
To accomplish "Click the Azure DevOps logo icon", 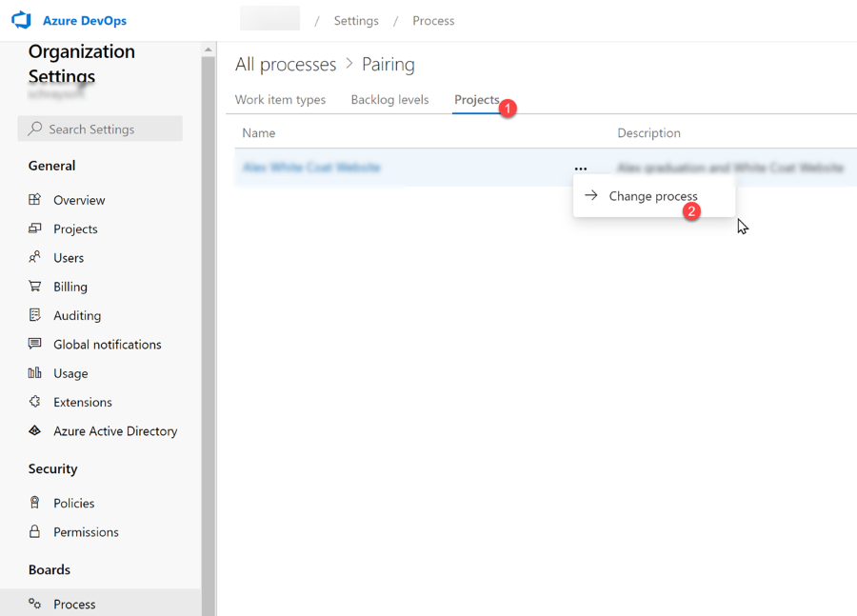I will [21, 20].
